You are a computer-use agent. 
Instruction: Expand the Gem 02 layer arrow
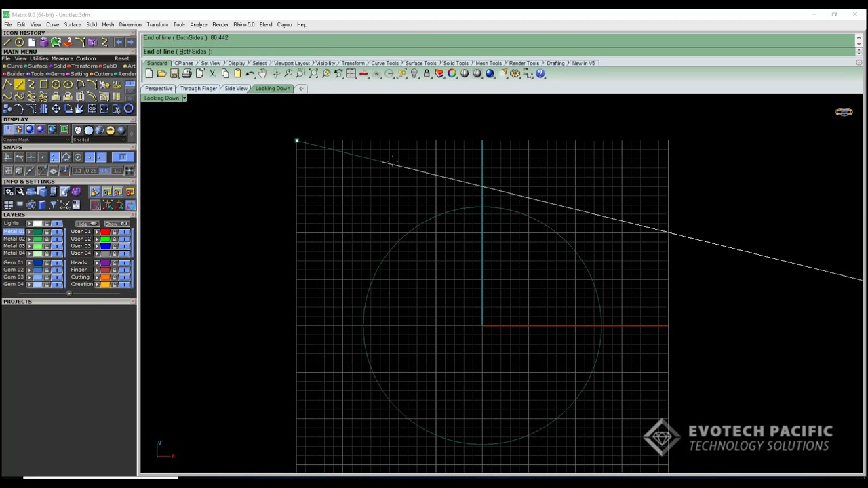pyautogui.click(x=29, y=270)
